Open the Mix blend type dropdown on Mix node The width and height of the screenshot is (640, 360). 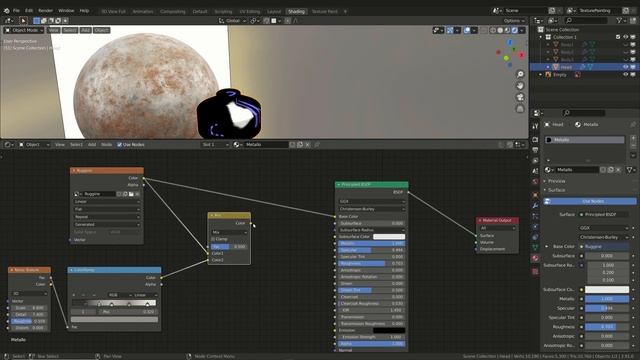coord(229,232)
